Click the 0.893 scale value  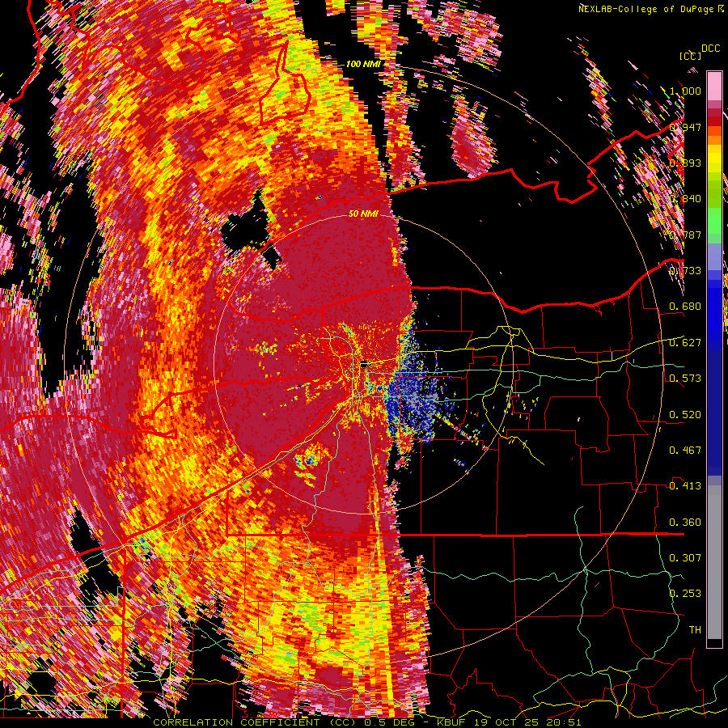tap(685, 163)
